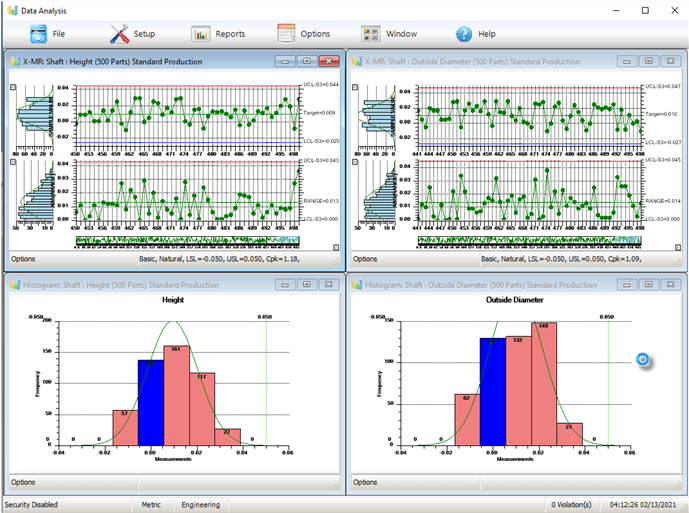Click Engineering in the status bar
The width and height of the screenshot is (689, 513).
200,505
